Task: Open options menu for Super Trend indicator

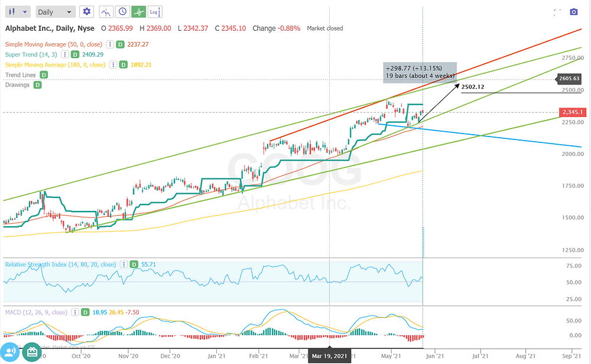Action: 65,54
